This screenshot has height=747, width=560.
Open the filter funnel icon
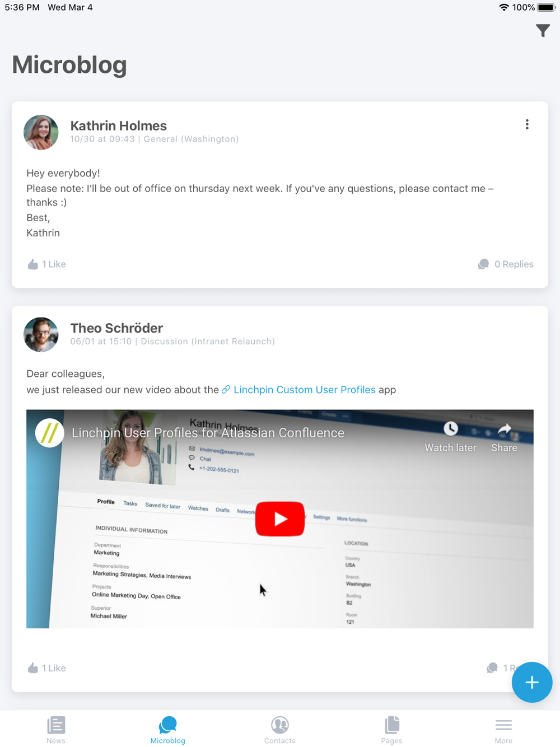[x=543, y=31]
